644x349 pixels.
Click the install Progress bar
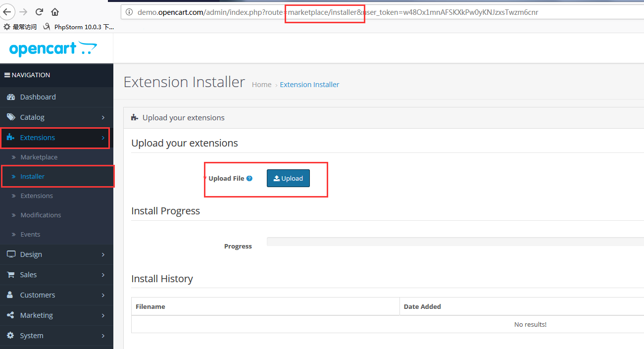click(x=455, y=242)
